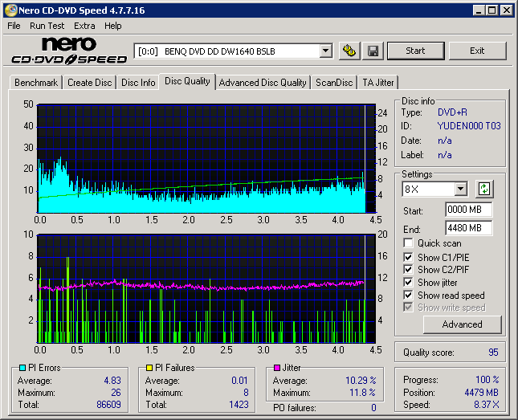
Task: Switch to the TA Jitter tab
Action: pos(377,83)
